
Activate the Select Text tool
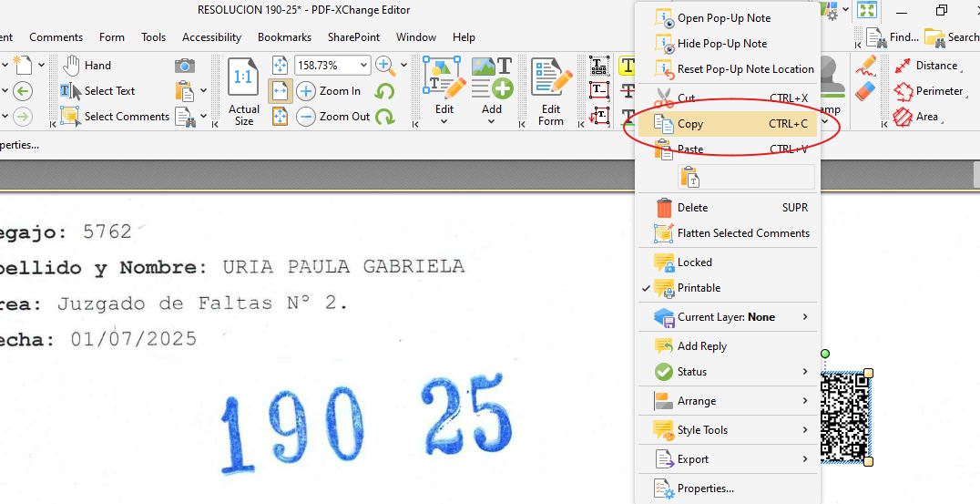coord(98,91)
